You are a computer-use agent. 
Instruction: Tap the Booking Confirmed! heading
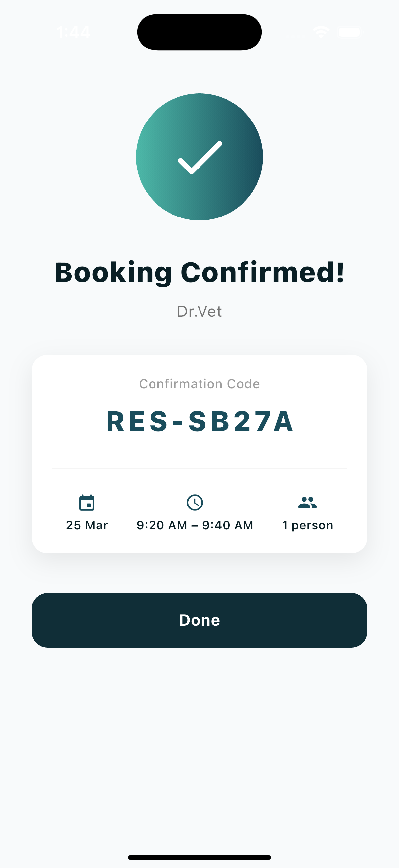click(199, 272)
